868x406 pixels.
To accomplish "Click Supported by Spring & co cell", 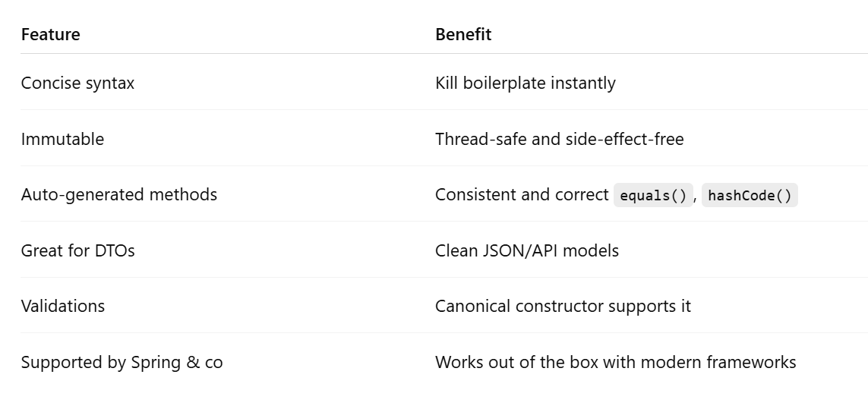I will tap(122, 362).
